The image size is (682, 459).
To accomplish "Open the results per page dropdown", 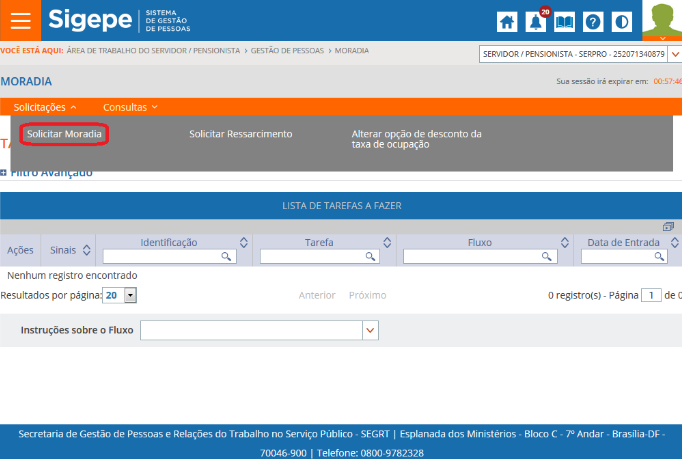I will [130, 296].
